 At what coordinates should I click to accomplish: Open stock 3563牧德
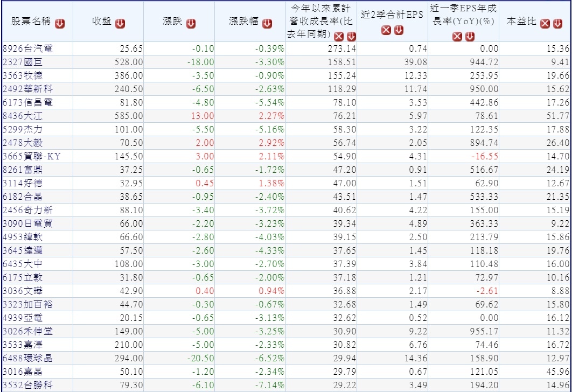click(23, 75)
